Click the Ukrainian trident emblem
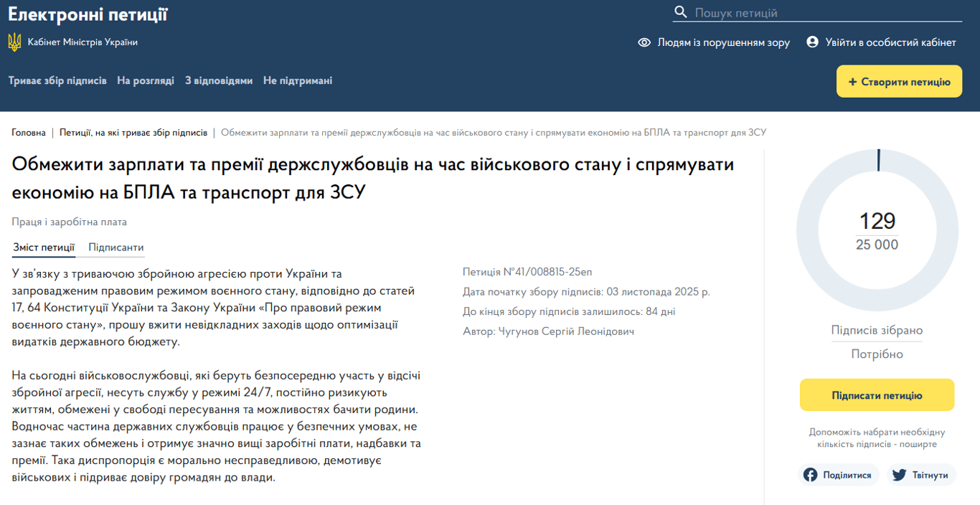The width and height of the screenshot is (980, 505). (13, 42)
